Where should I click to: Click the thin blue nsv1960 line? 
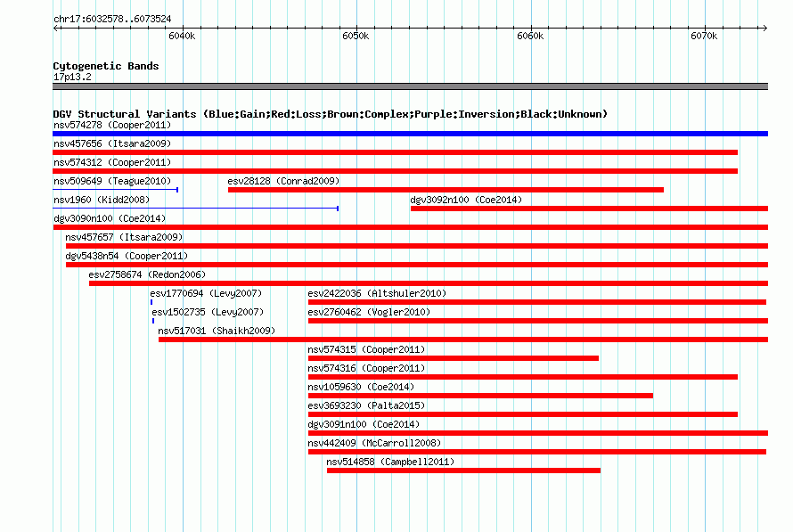tap(196, 209)
